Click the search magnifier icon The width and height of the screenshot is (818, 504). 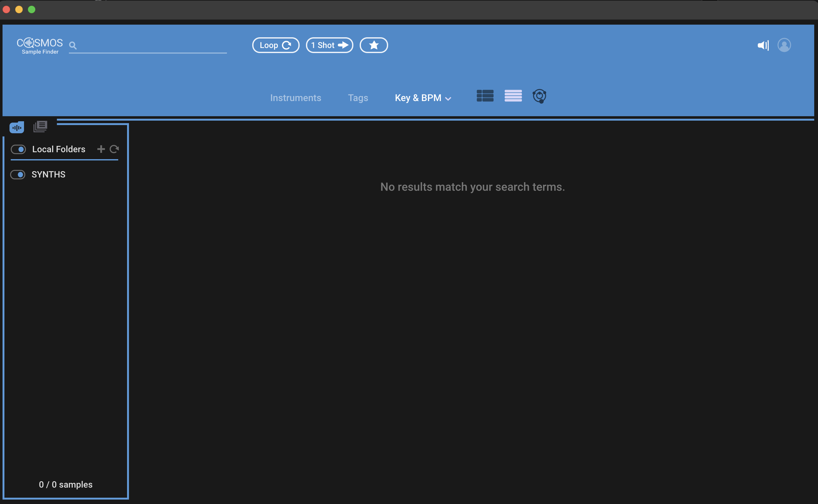tap(73, 45)
